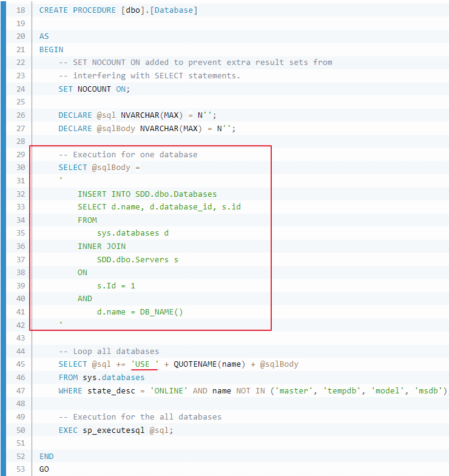Click the @sql variable on line 26

[106, 115]
